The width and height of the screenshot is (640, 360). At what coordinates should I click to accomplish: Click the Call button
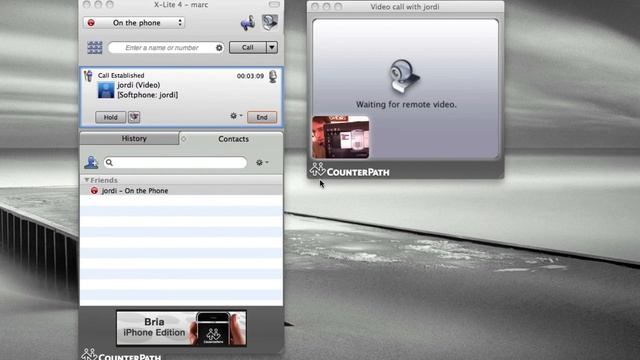point(247,48)
